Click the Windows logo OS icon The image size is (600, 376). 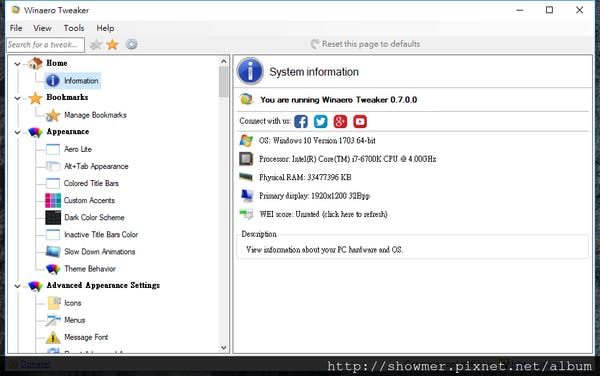(x=246, y=140)
